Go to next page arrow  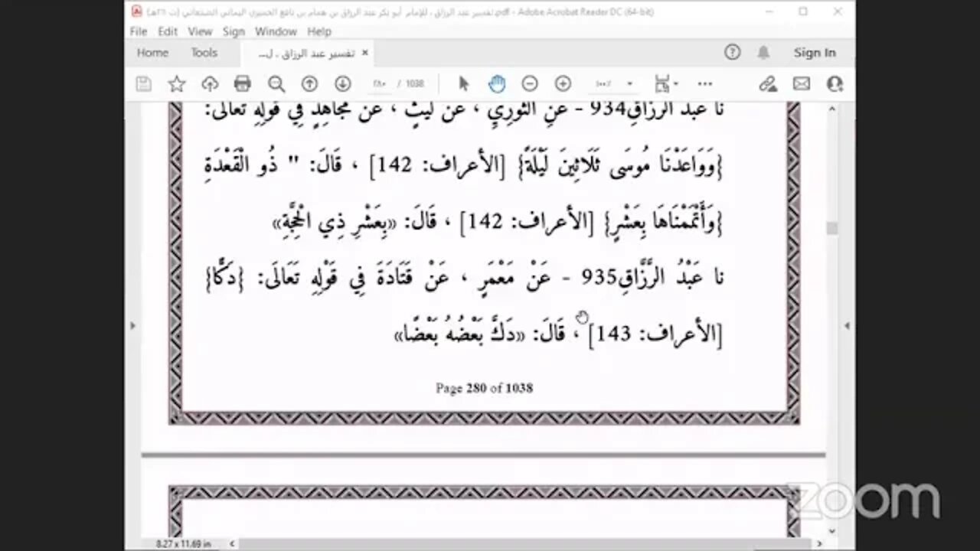342,84
